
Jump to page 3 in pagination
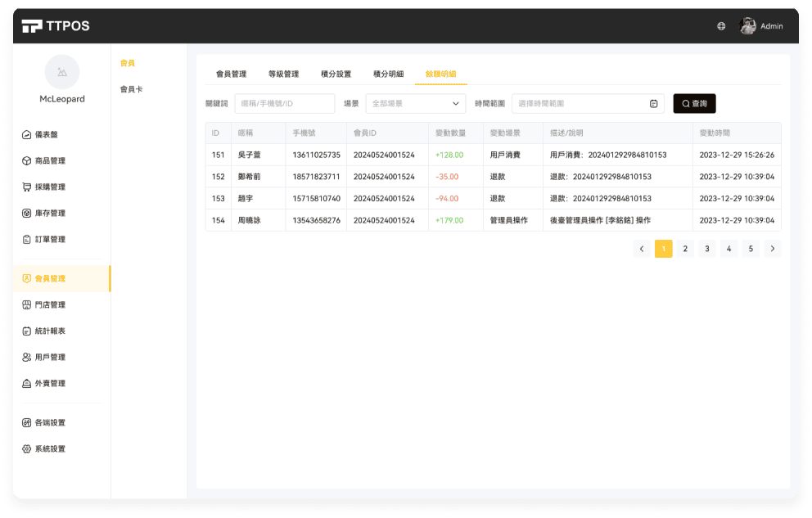point(707,249)
